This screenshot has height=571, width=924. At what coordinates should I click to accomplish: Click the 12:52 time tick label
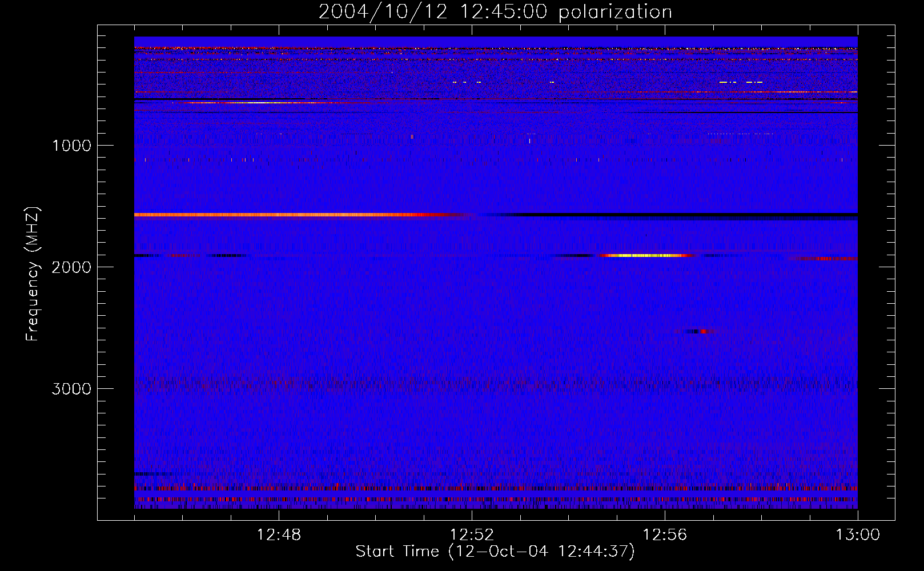tap(472, 535)
